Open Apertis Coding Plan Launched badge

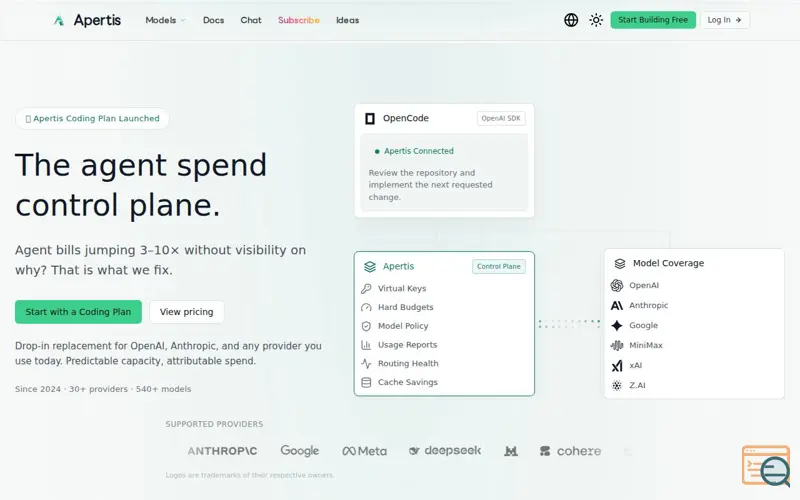[x=92, y=118]
